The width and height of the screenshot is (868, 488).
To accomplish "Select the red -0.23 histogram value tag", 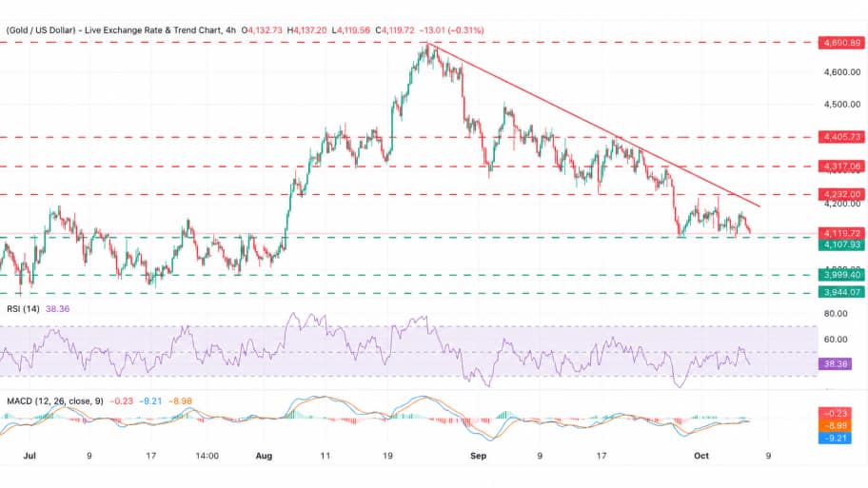I will click(835, 413).
